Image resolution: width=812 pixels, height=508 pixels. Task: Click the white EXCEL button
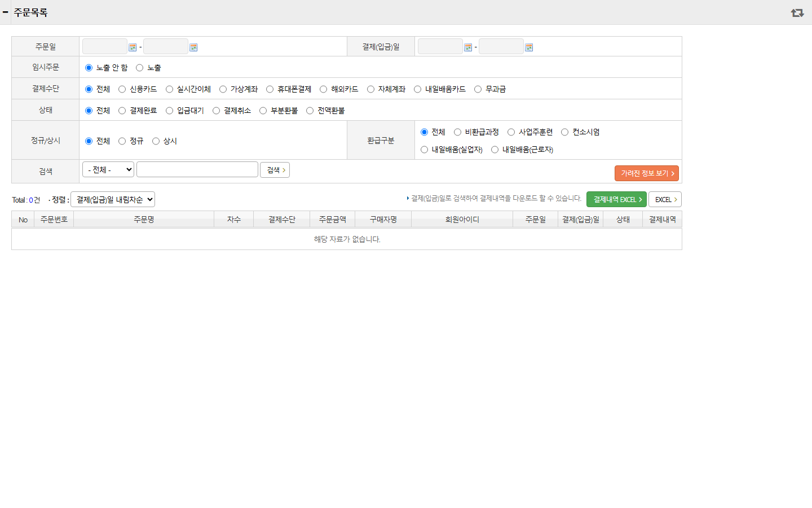coord(665,199)
